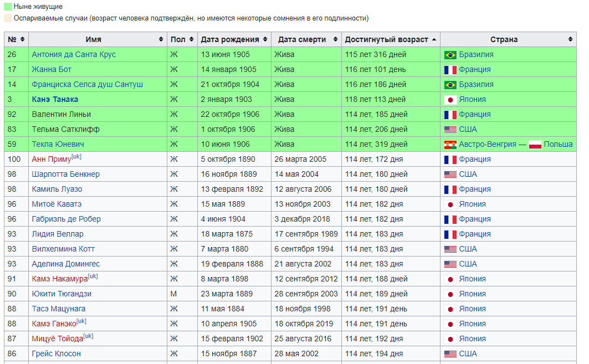The image size is (589, 364).
Task: Click France flag in Жанна Бот row
Action: 450,70
